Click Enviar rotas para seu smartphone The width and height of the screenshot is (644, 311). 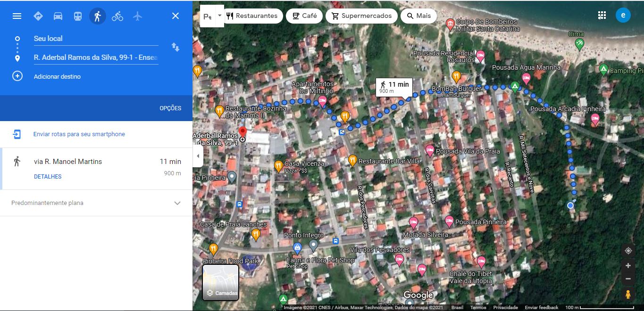point(79,134)
